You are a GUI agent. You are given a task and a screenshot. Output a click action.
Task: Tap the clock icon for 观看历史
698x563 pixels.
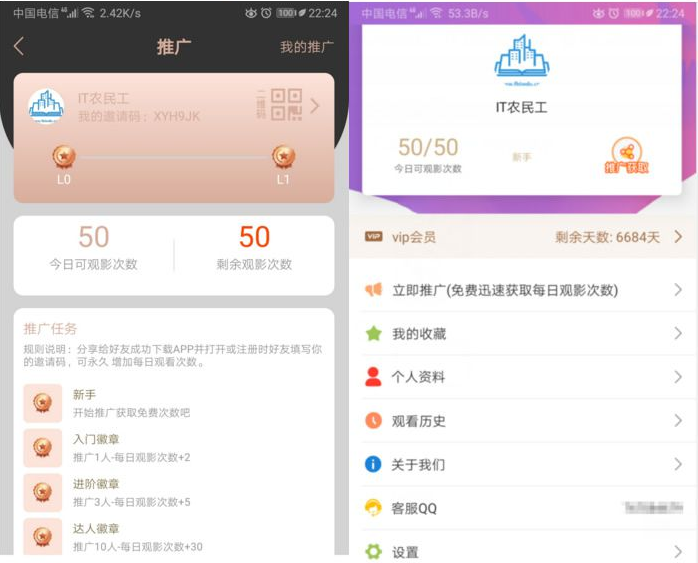click(373, 421)
